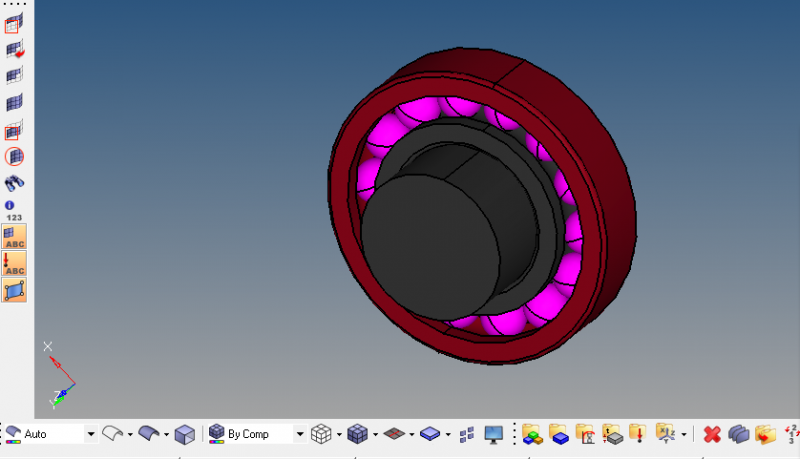Click the Properties thickness folder icon
Screen dimensions: 800x459
coord(612,435)
